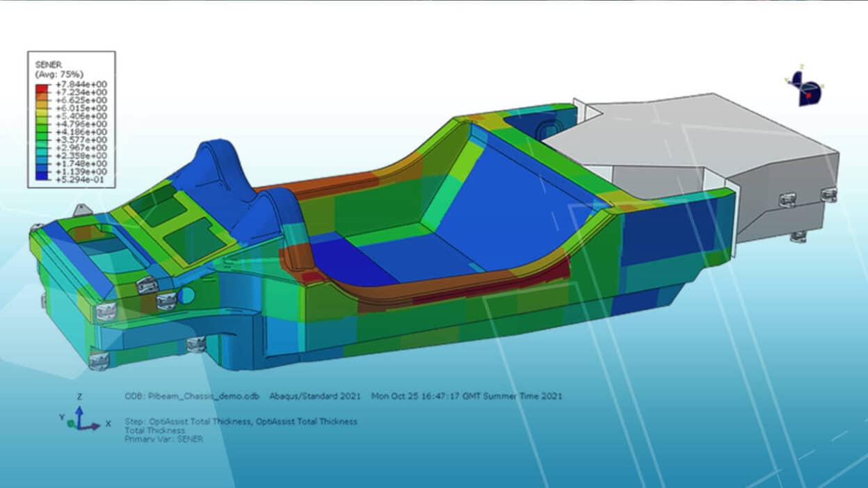Click the red center dot of the orientation compass
The height and width of the screenshot is (488, 868).
click(809, 95)
